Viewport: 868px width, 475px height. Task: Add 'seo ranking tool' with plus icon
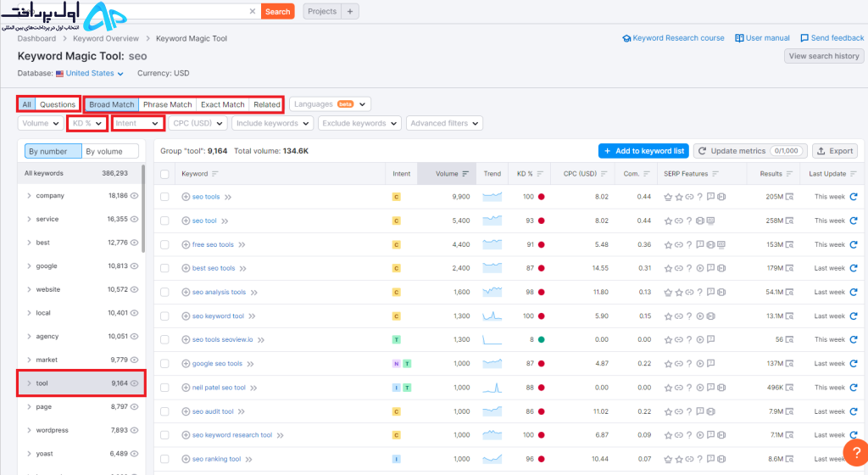tap(186, 459)
